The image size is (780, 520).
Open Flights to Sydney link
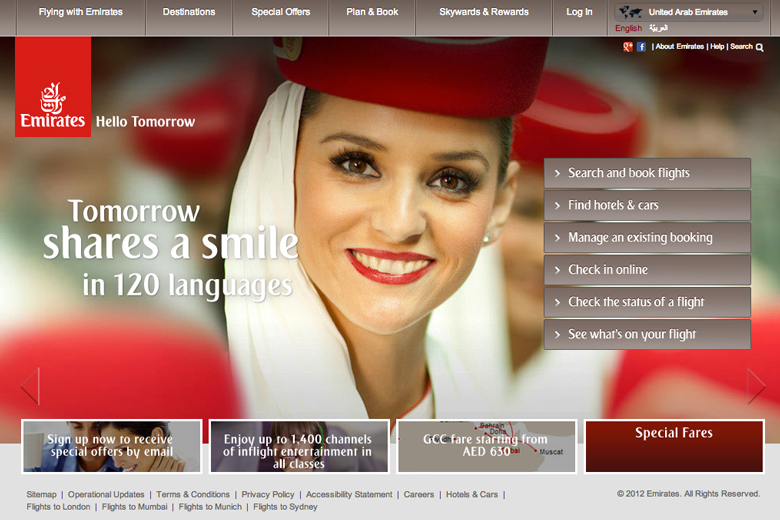[x=285, y=507]
